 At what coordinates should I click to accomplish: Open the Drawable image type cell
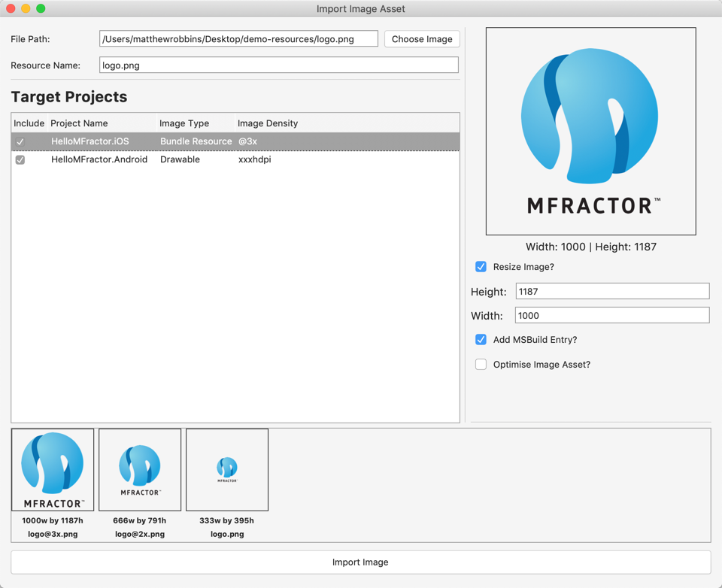tap(180, 159)
